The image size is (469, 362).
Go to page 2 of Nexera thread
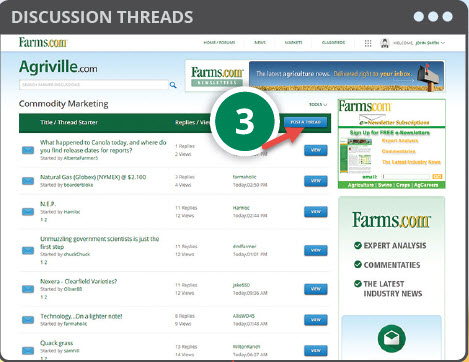pyautogui.click(x=46, y=297)
